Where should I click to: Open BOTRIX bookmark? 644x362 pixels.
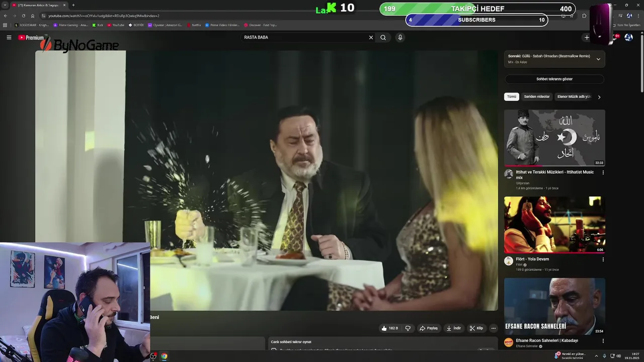[x=136, y=25]
